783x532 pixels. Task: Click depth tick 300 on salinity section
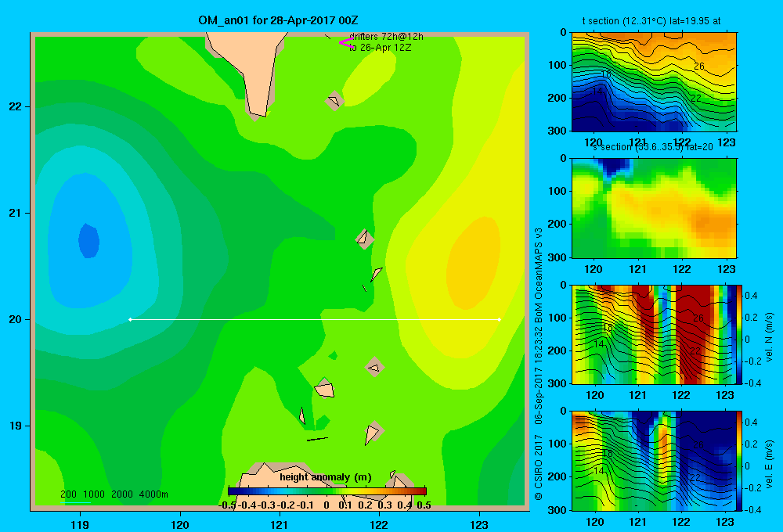pyautogui.click(x=558, y=257)
